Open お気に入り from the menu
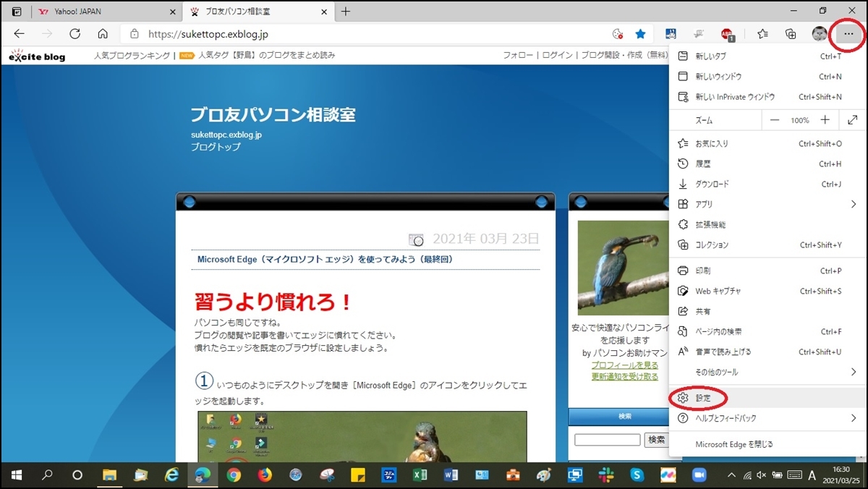The image size is (868, 489). tap(767, 144)
